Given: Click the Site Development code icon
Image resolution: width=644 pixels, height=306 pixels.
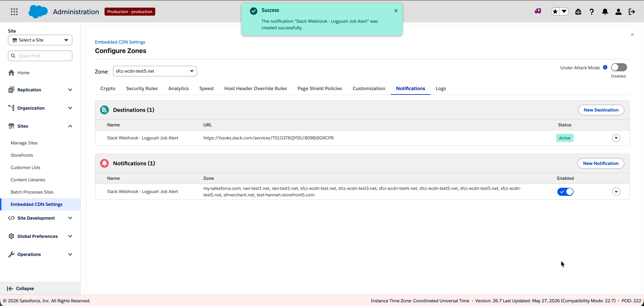Looking at the screenshot, I should pyautogui.click(x=11, y=218).
